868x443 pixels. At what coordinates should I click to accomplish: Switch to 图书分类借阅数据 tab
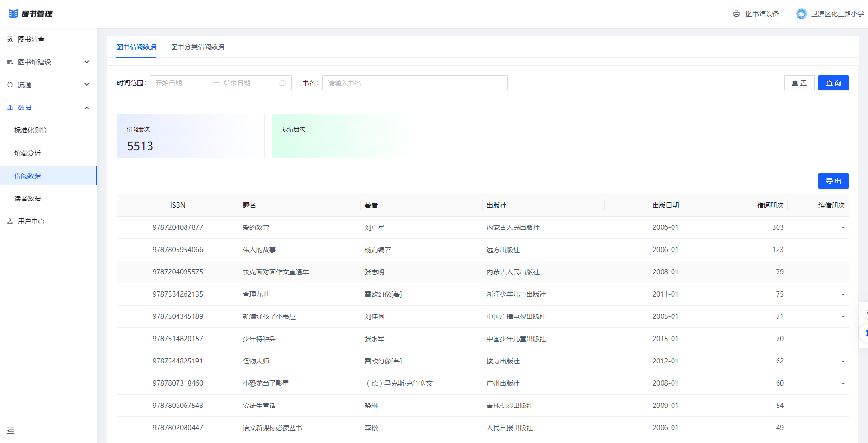[x=197, y=47]
